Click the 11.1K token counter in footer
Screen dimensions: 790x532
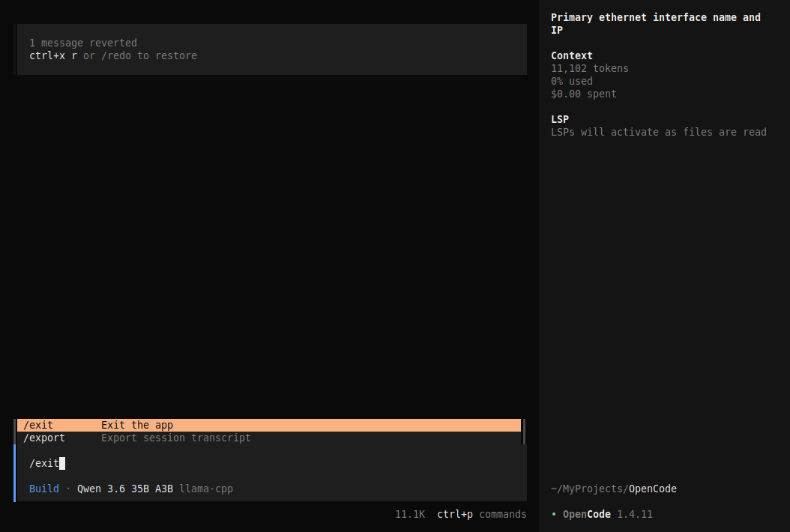pyautogui.click(x=410, y=514)
